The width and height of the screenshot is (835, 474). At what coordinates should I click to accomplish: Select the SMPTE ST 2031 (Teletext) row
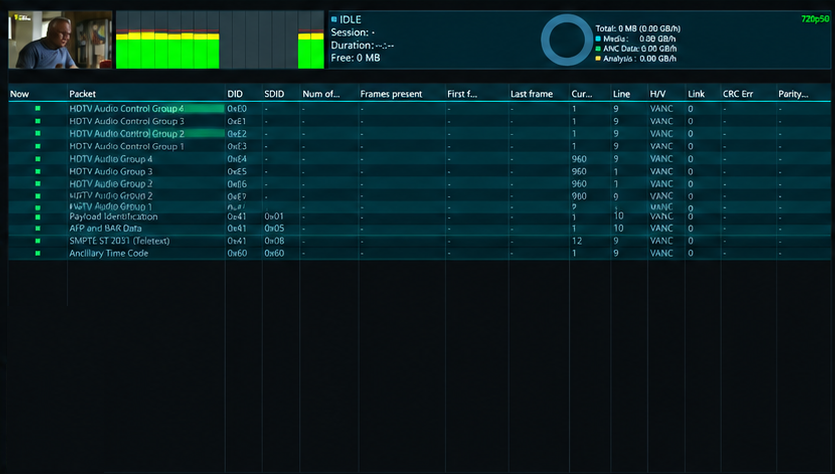tap(420, 241)
